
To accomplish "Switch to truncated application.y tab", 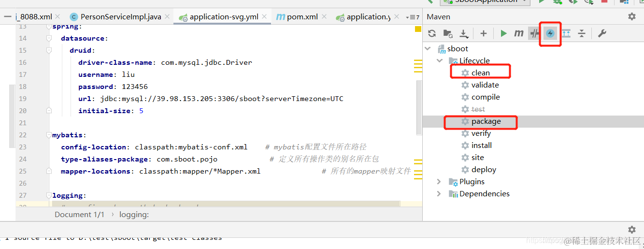I will tap(369, 17).
